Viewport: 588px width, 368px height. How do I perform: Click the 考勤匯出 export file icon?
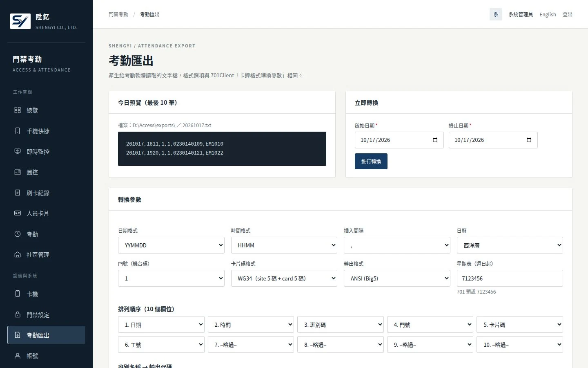tap(18, 335)
